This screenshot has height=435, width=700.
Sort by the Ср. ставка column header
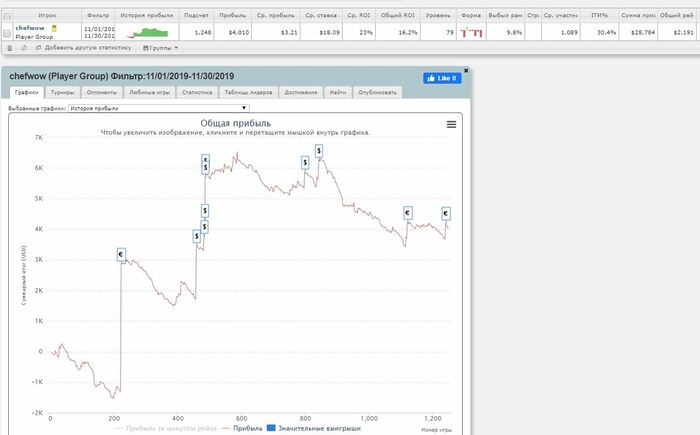click(x=321, y=15)
